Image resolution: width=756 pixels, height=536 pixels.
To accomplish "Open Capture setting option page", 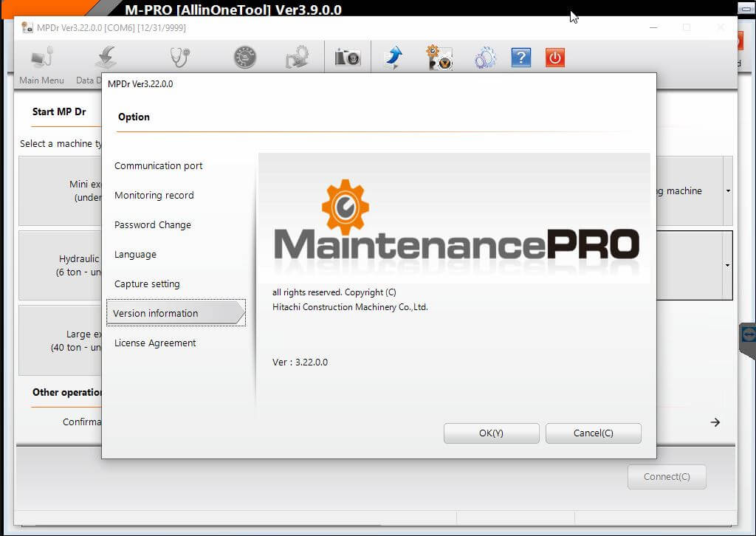I will click(147, 284).
